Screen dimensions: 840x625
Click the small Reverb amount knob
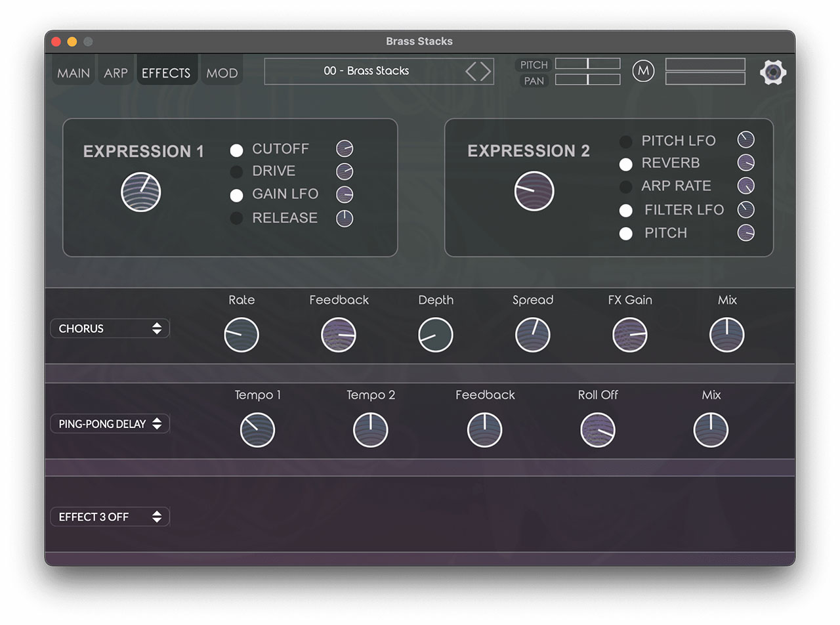tap(745, 163)
